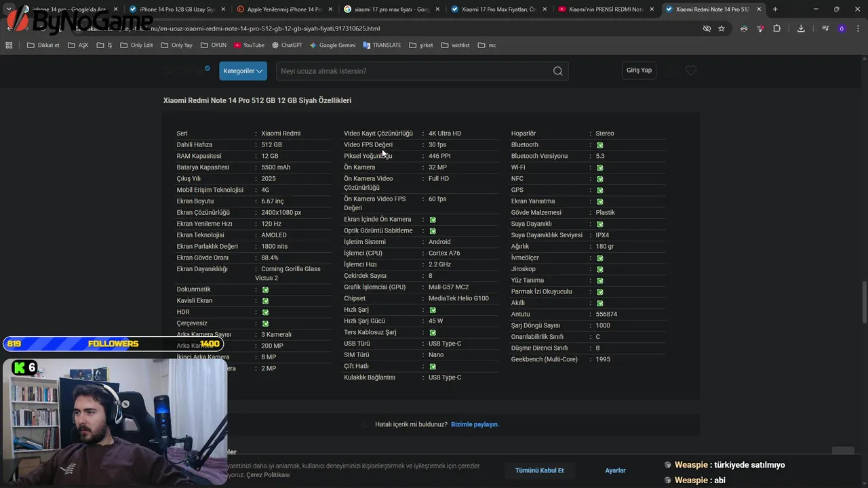Click the magnifier search icon in site search
Screen dimensions: 868x488
click(558, 70)
